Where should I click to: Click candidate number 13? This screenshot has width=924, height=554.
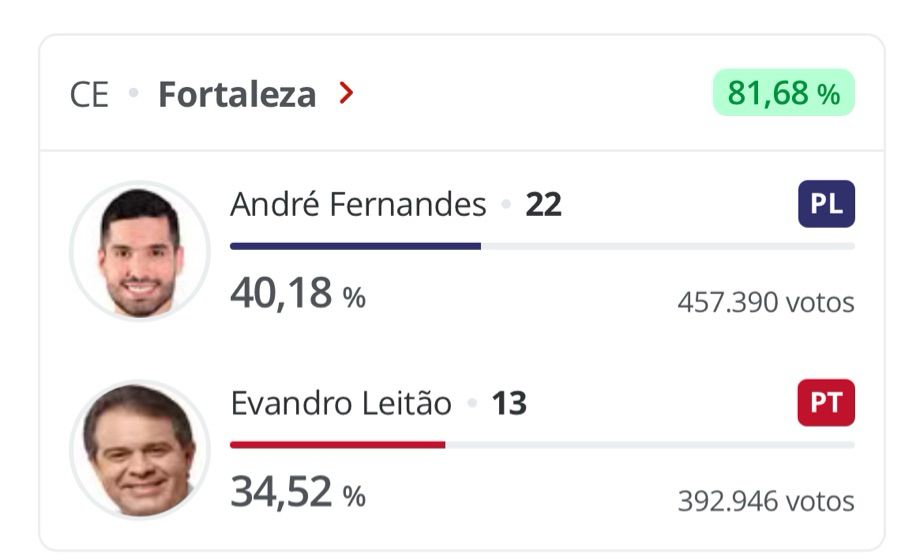tap(509, 404)
